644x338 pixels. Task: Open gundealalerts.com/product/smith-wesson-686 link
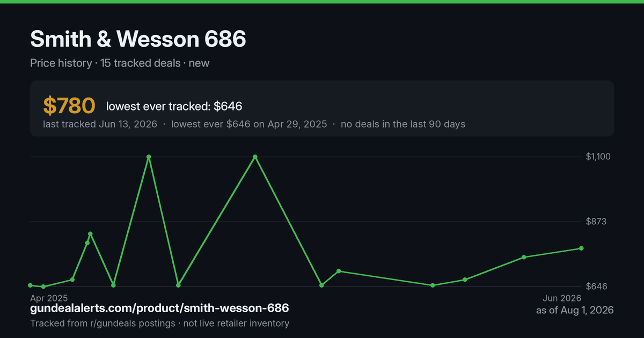click(x=159, y=308)
